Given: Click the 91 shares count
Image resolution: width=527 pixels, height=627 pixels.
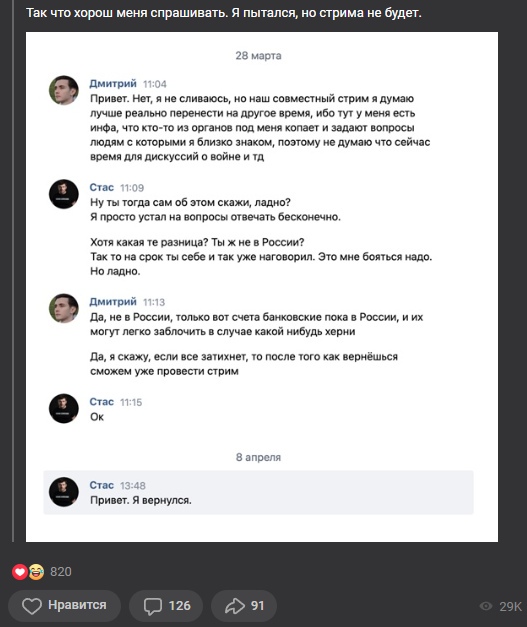Looking at the screenshot, I should click(258, 606).
